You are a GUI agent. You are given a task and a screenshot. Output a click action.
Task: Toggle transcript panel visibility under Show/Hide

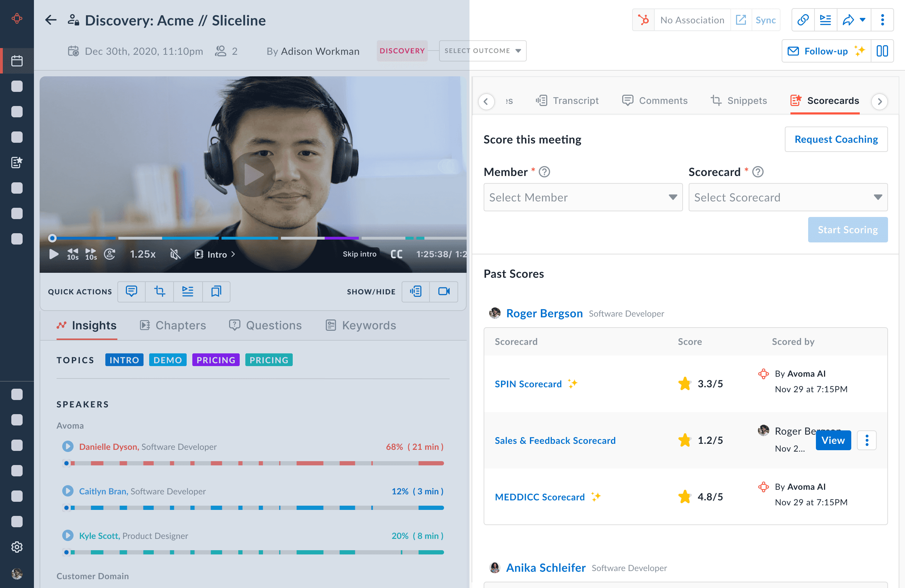click(x=416, y=292)
